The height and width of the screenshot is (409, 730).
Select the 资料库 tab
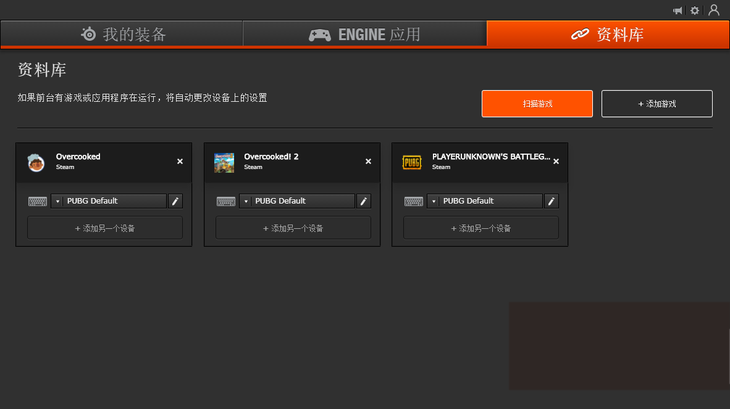pos(608,34)
